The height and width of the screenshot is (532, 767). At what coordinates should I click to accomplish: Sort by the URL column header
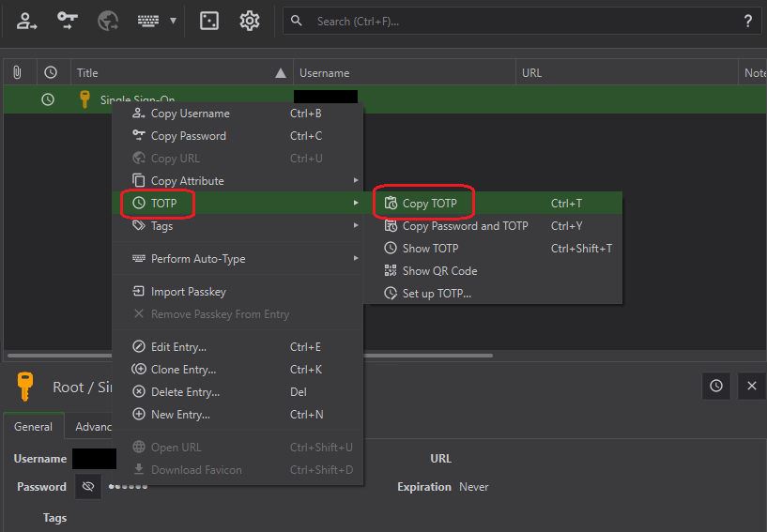point(626,73)
